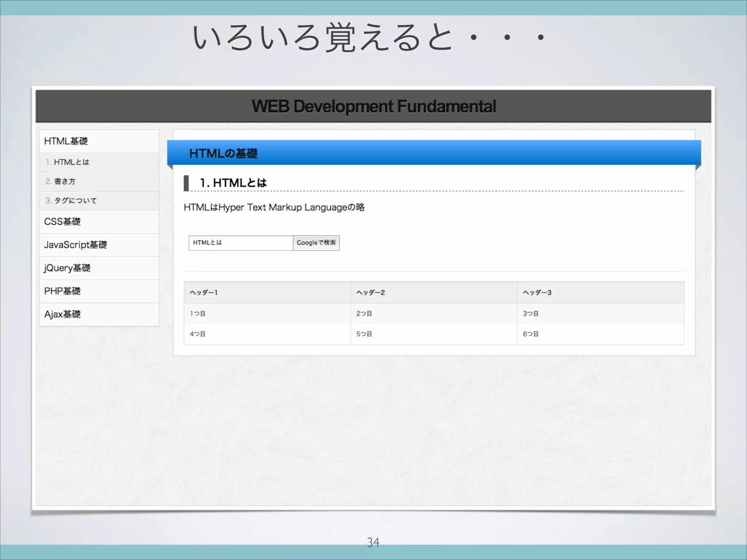Viewport: 747px width, 560px height.
Task: Open the Ajax基礎 sidebar entry
Action: (62, 314)
